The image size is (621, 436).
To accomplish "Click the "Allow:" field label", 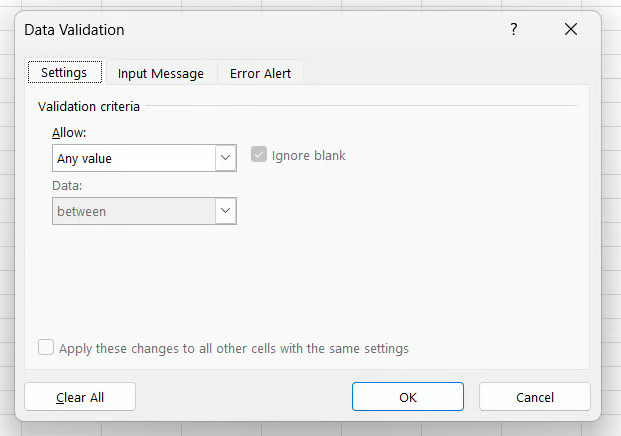I will 67,132.
